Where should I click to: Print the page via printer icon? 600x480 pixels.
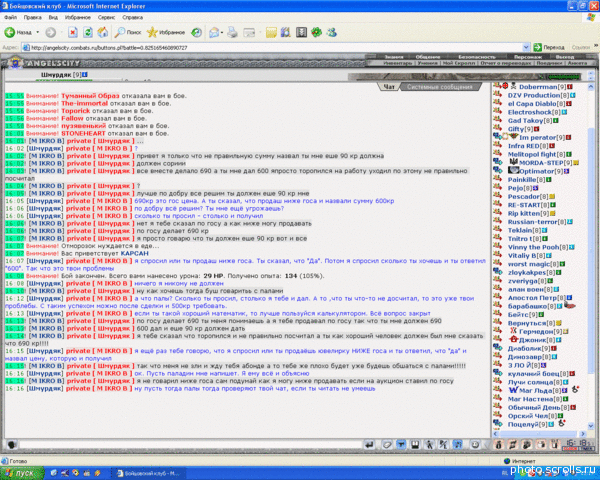click(232, 33)
